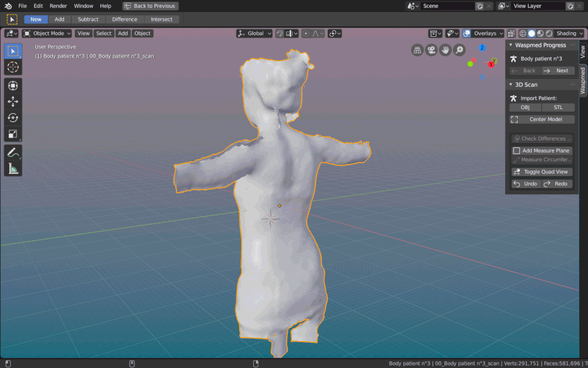Select the Select Box tool in left toolbar

click(x=13, y=51)
